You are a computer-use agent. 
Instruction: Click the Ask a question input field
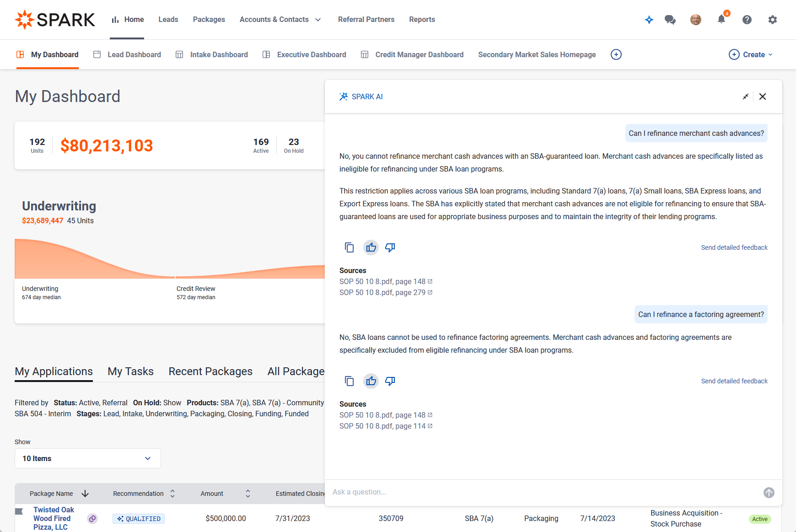544,492
